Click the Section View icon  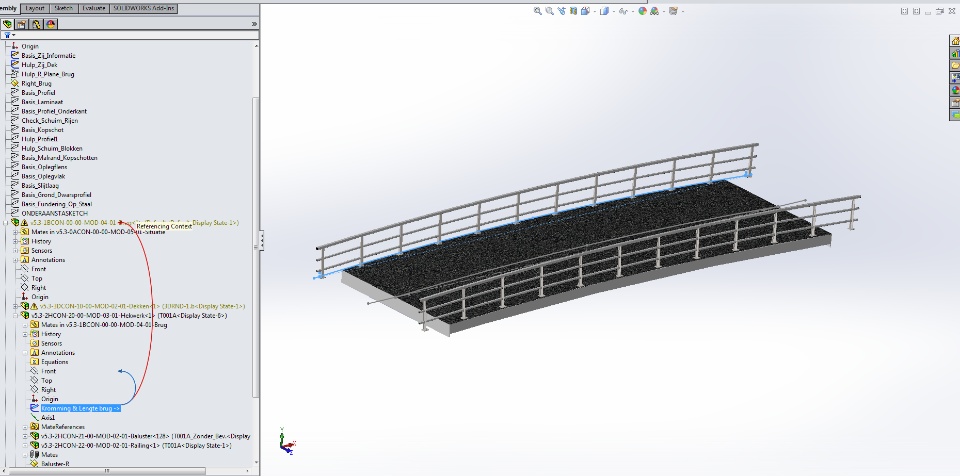573,11
